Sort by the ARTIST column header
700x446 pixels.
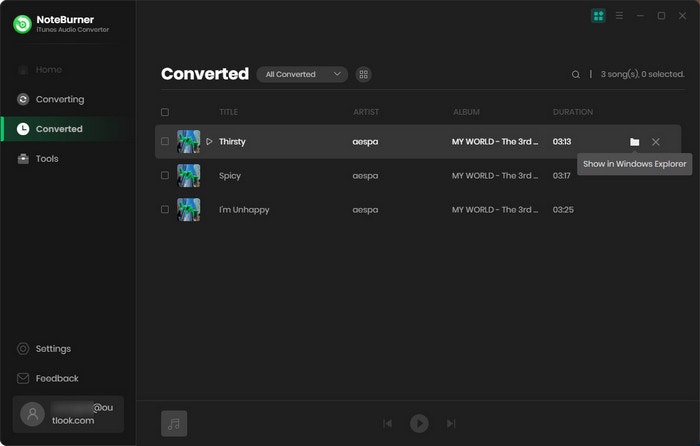(x=366, y=112)
